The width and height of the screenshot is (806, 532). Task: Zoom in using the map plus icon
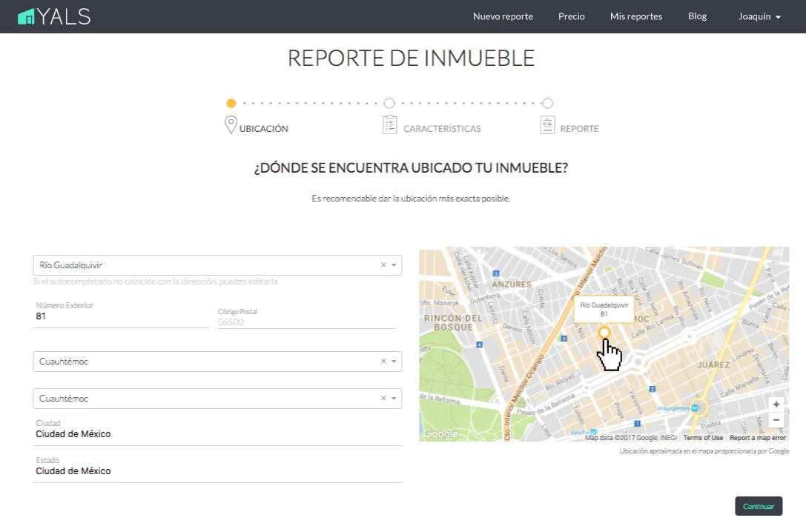776,404
